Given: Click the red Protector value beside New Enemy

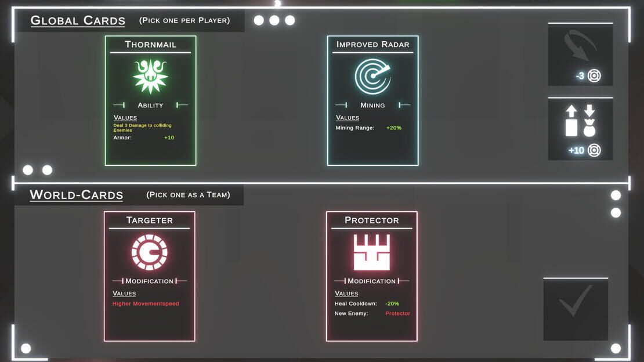Looking at the screenshot, I should coord(397,313).
